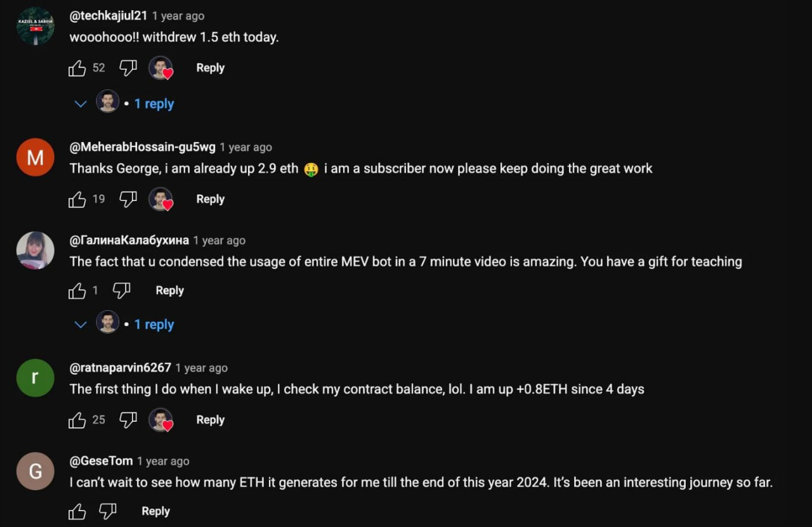Collapse replies using the chevron below @ГалинаКалабухина's comment
The height and width of the screenshot is (527, 812).
[80, 324]
